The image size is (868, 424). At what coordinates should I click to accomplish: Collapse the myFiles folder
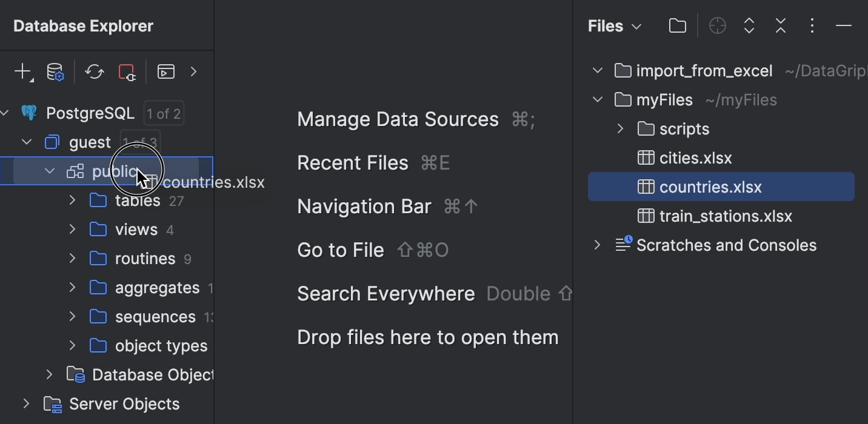pos(597,99)
